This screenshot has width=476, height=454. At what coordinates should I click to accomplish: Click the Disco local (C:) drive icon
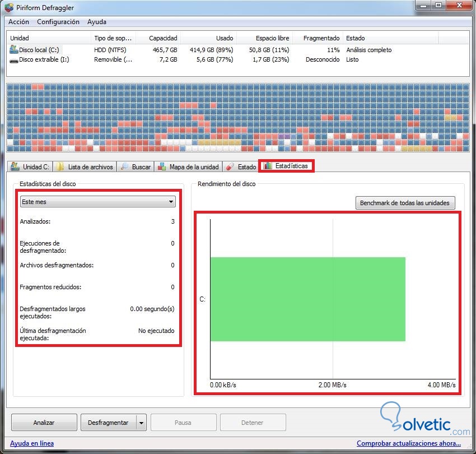click(13, 49)
